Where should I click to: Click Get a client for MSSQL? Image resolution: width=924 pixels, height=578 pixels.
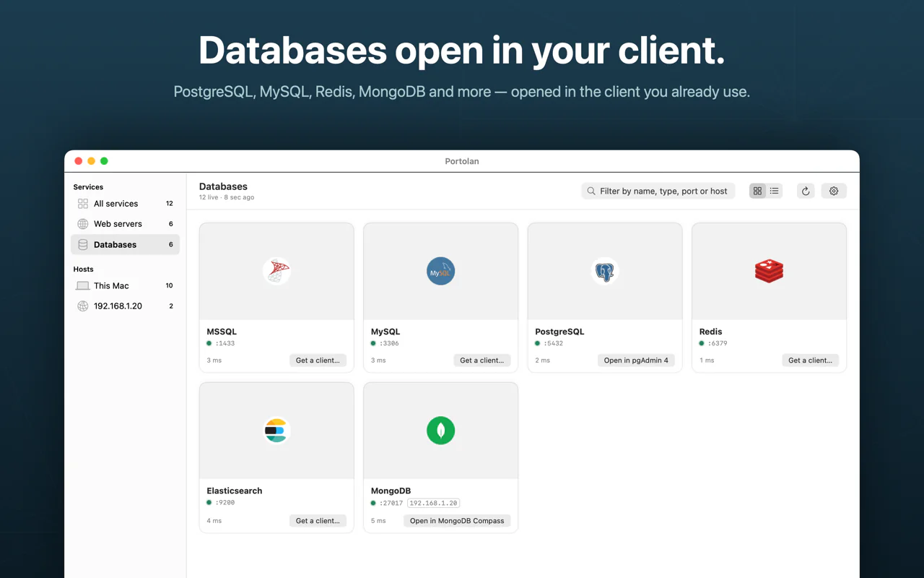point(318,361)
